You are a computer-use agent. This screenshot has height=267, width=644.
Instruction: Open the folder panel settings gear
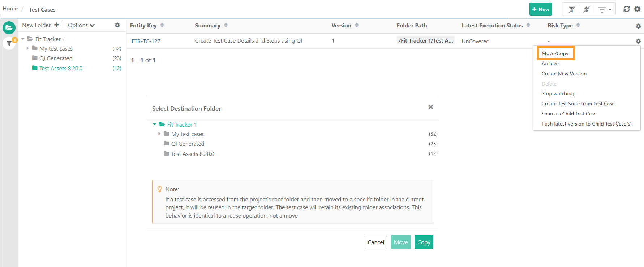click(117, 25)
